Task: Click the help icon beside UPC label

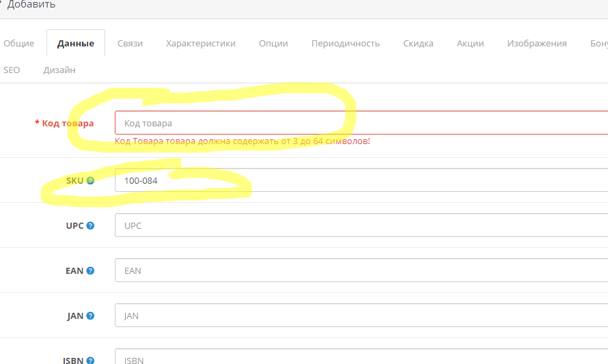Action: 90,225
